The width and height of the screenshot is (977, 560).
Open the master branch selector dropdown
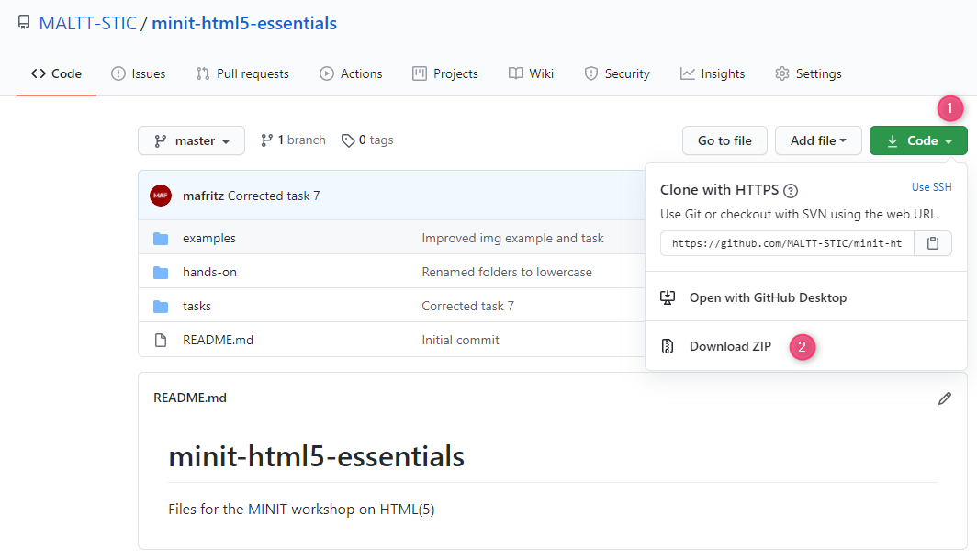[191, 140]
